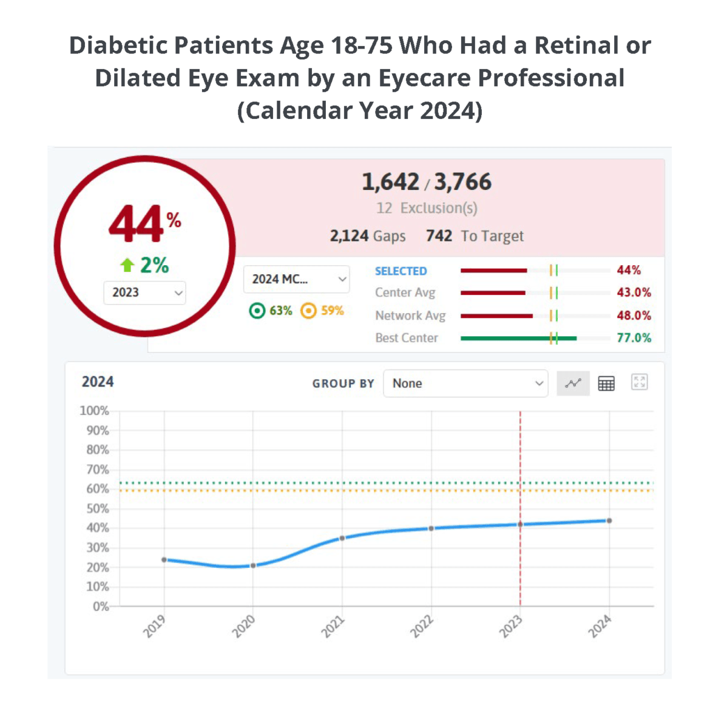Click the orange 59% target icon
Screen dimensions: 727x728
pyautogui.click(x=309, y=311)
